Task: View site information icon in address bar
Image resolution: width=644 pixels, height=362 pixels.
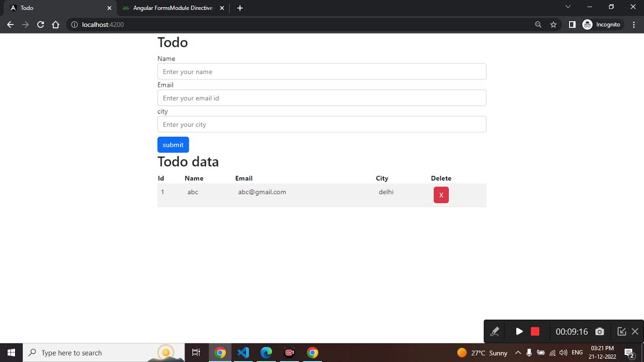Action: pos(74,25)
